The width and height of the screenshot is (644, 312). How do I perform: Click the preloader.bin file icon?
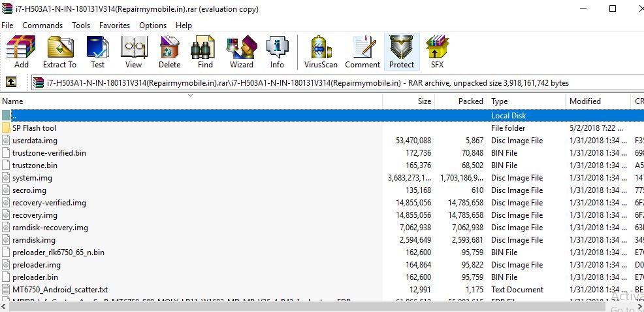[6, 277]
